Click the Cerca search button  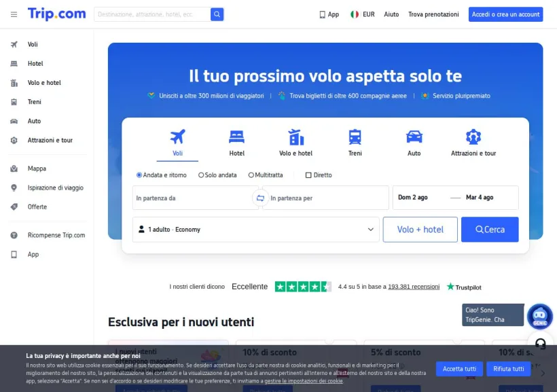tap(490, 230)
